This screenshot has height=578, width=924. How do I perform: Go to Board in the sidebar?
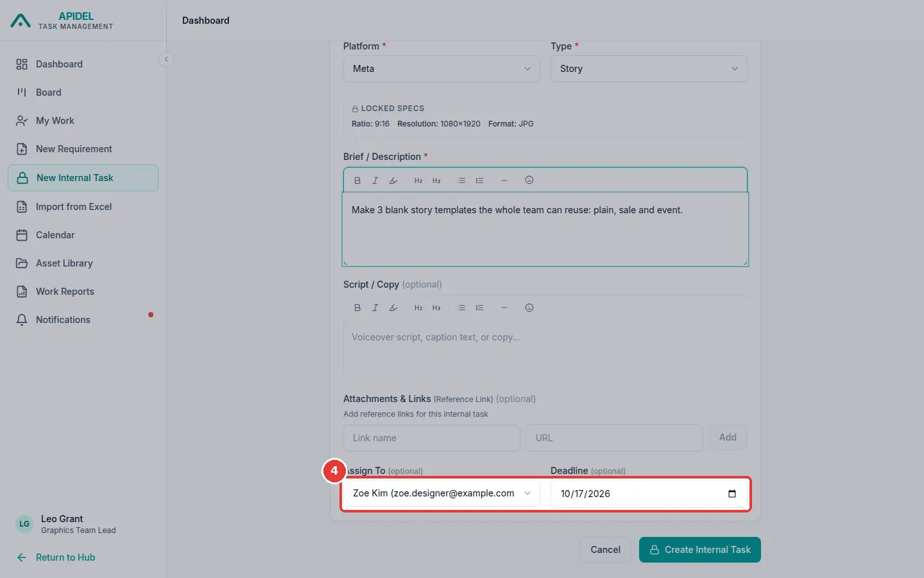83,92
